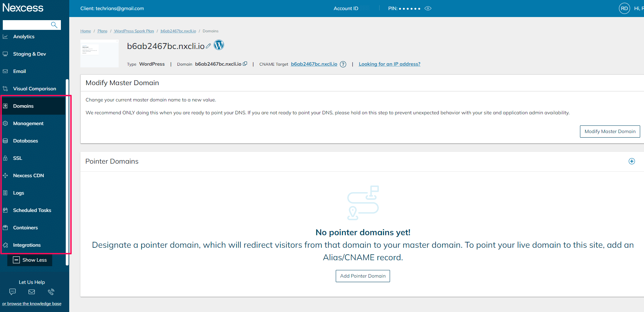Click the WordPress logo icon

(x=219, y=45)
